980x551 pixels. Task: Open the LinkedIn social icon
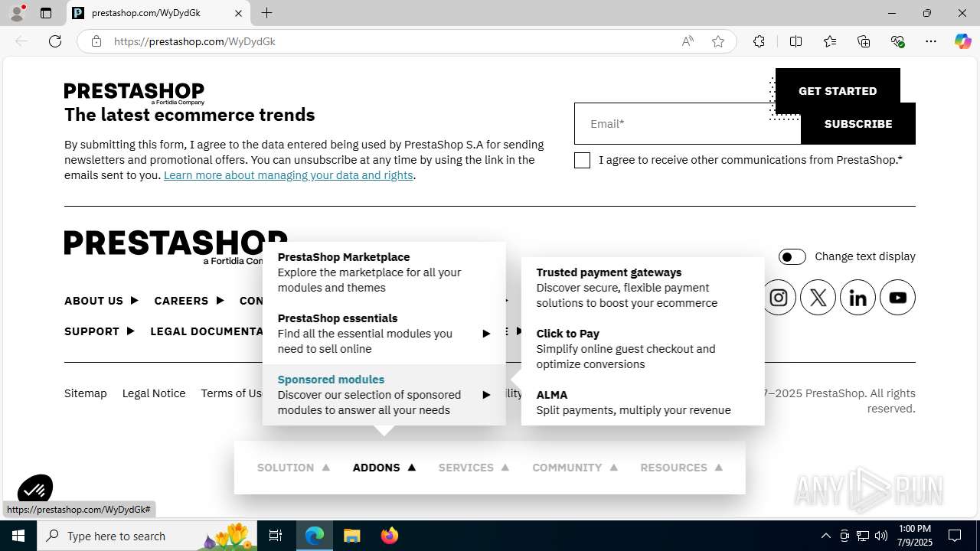point(857,298)
